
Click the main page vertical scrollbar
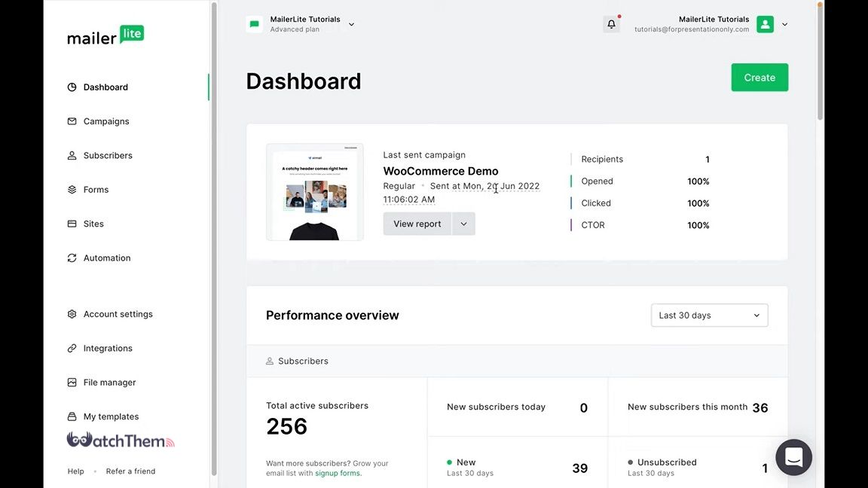pyautogui.click(x=820, y=61)
